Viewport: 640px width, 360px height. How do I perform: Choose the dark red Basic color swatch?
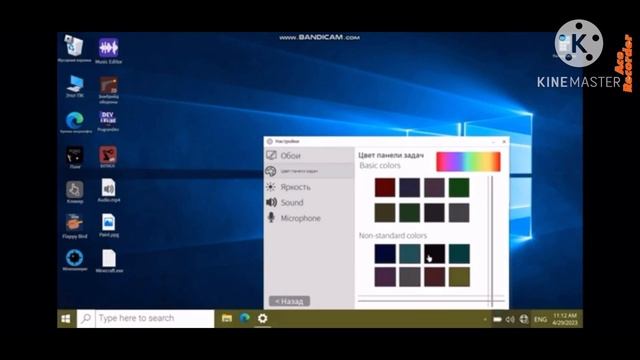point(385,187)
